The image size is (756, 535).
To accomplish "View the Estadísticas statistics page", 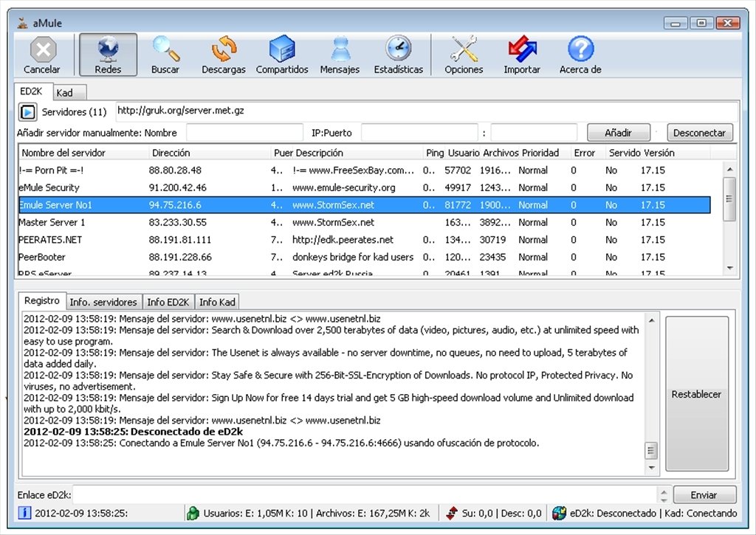I will [398, 55].
